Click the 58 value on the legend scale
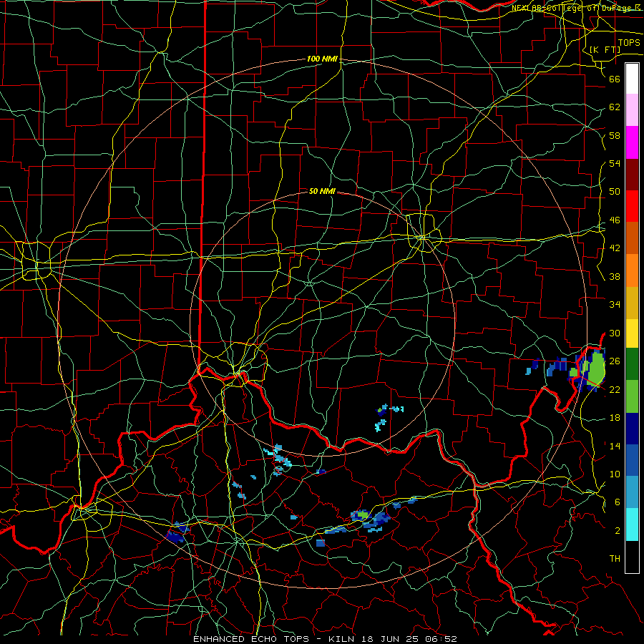The image size is (644, 644). [615, 135]
